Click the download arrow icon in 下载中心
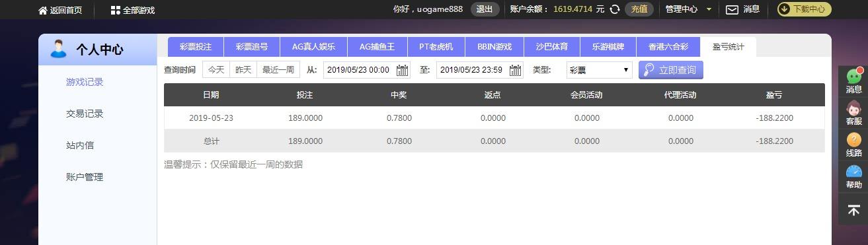Image resolution: width=868 pixels, height=245 pixels. pyautogui.click(x=784, y=9)
